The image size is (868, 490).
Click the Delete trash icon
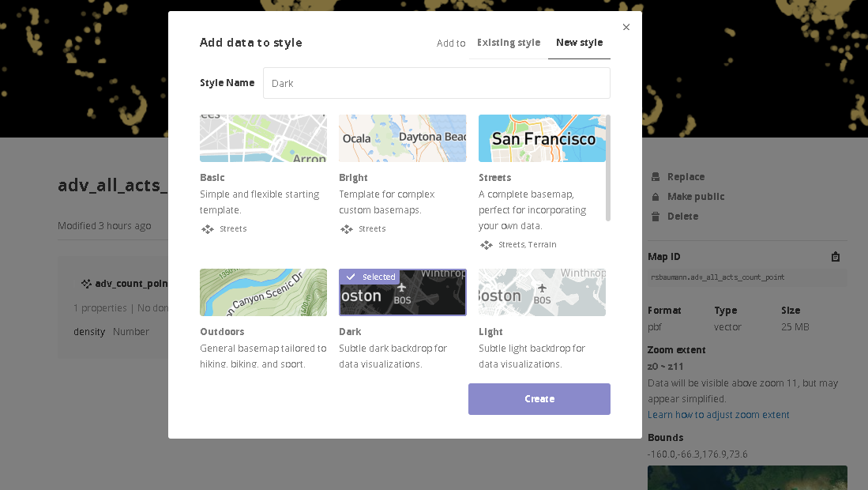pyautogui.click(x=656, y=217)
